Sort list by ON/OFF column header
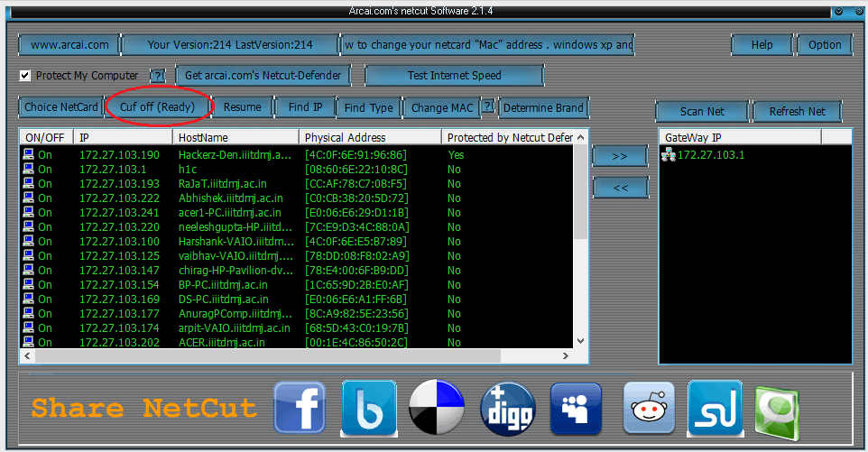Screen dimensions: 868x452 click(x=46, y=137)
